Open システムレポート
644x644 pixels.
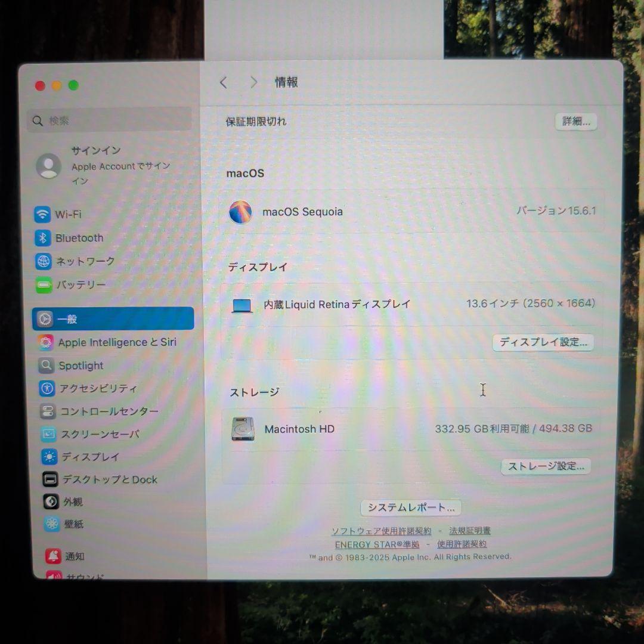(x=410, y=507)
